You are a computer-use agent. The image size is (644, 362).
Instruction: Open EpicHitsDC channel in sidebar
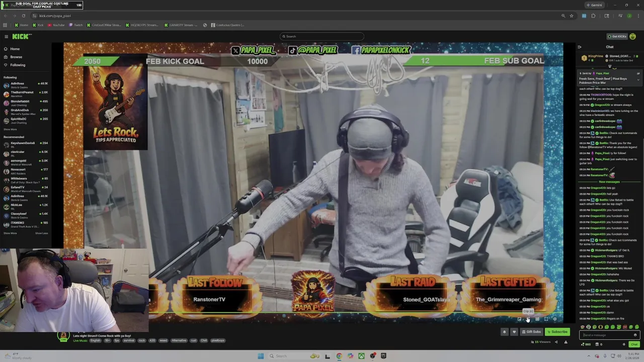tap(26, 121)
